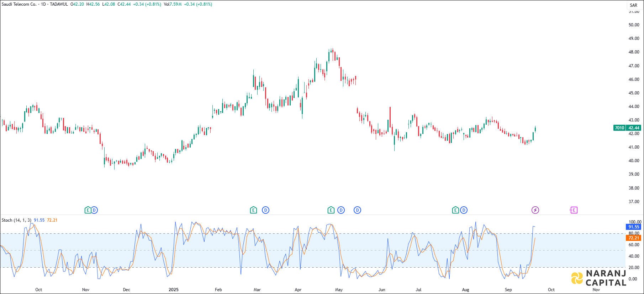Click the 20.00 label on Stoch scale
Screen dimensions: 644x294
pos(634,268)
